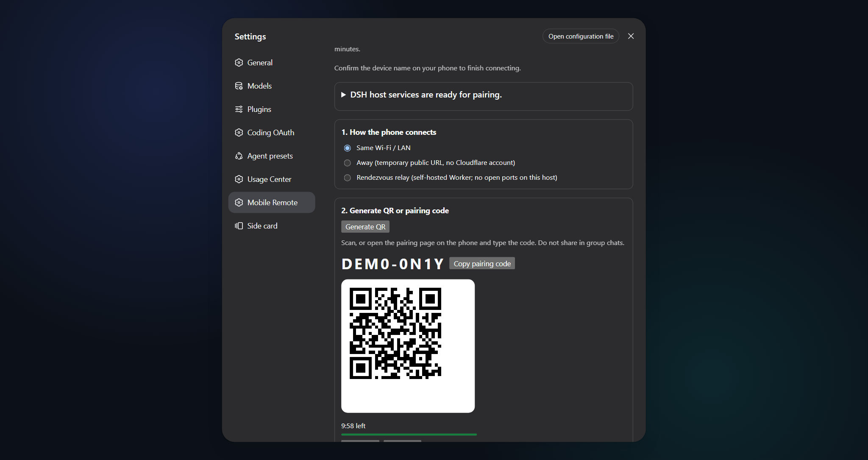Open Agent presets section
868x460 pixels.
(272, 156)
